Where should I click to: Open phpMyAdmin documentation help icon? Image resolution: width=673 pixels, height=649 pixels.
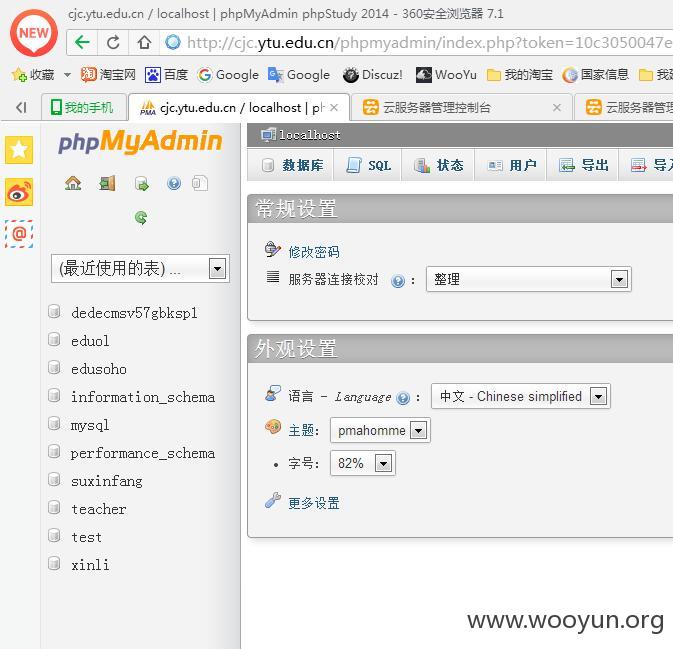click(174, 183)
